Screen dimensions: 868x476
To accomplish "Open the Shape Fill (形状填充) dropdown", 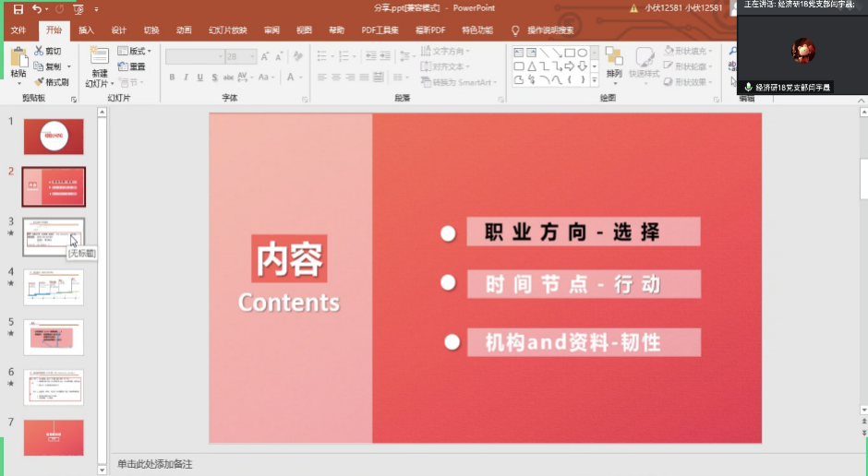I will (x=689, y=52).
